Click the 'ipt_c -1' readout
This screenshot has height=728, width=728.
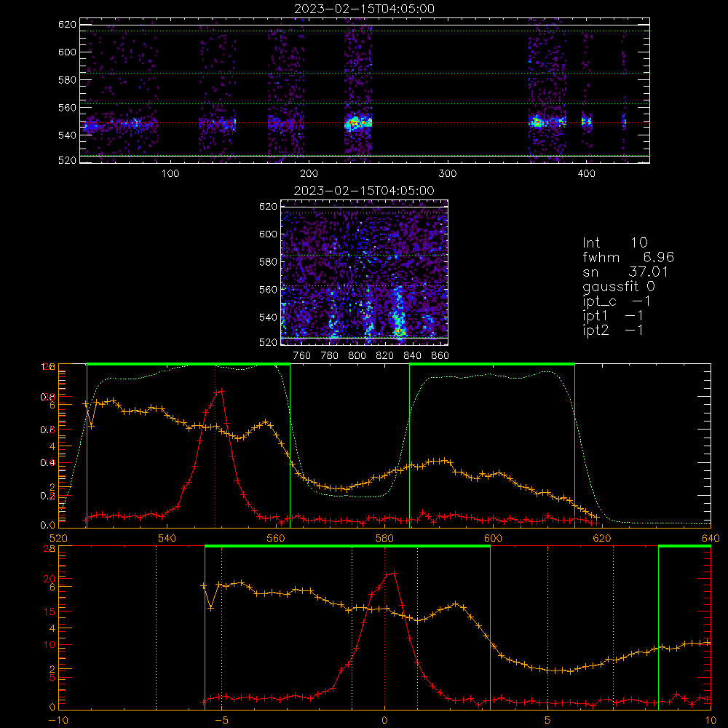[617, 301]
